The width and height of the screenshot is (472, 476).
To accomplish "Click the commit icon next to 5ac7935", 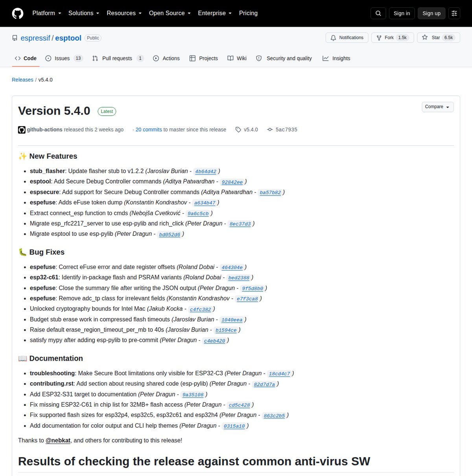I will click(270, 130).
